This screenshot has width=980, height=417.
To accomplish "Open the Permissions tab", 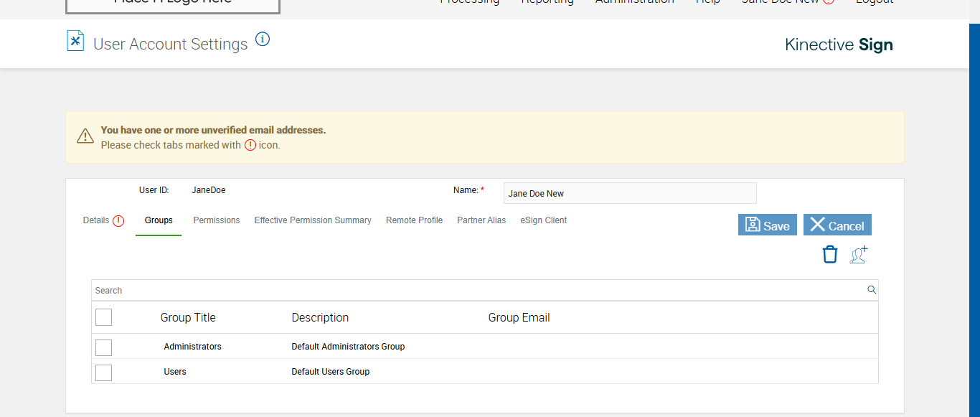I will tap(217, 220).
